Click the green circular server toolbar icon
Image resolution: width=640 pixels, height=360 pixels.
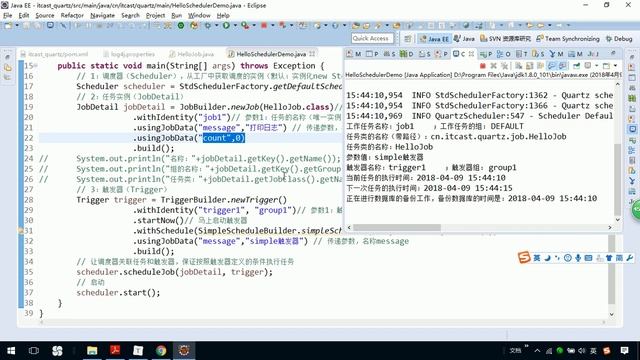pos(181,25)
